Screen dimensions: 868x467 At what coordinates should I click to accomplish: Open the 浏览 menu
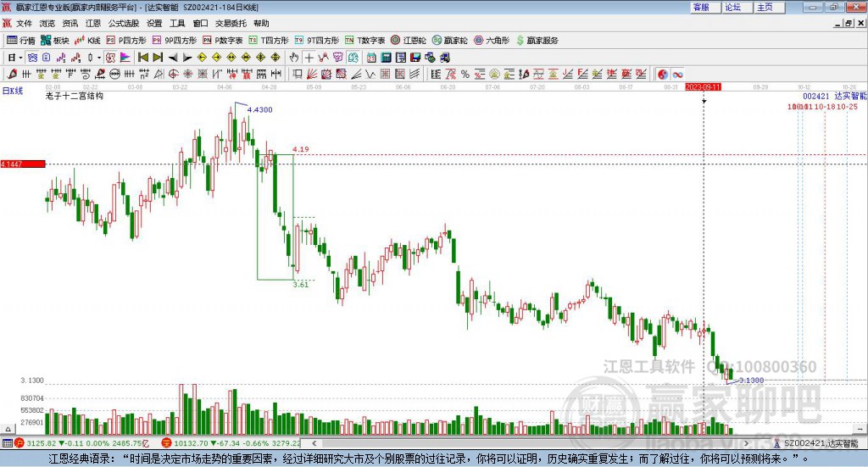pos(47,23)
